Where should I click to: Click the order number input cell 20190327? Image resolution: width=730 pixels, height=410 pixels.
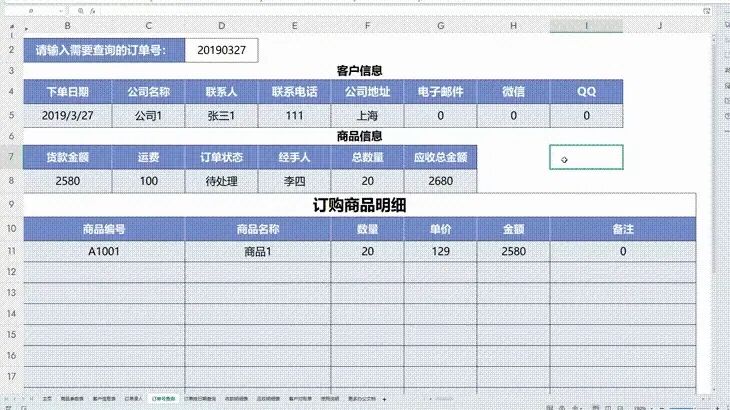(x=221, y=49)
